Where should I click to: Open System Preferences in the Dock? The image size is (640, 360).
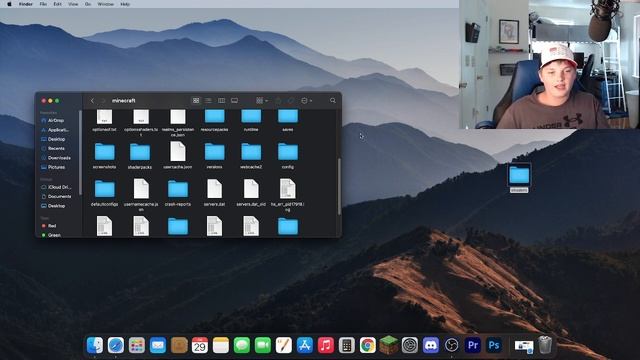pos(410,345)
